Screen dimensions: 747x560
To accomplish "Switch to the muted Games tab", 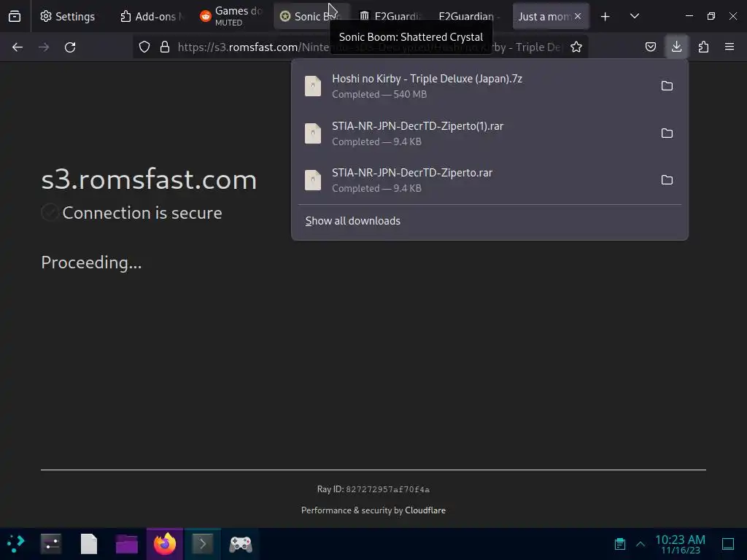I will coord(231,16).
